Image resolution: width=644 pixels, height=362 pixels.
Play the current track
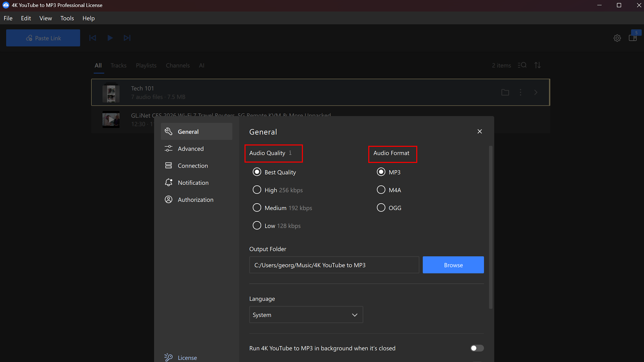110,38
